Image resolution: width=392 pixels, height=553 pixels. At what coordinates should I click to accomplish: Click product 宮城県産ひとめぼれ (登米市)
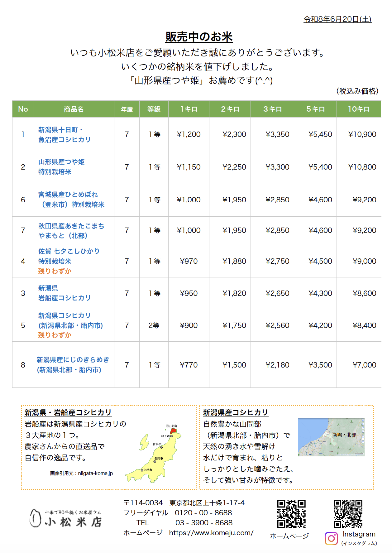(x=71, y=200)
